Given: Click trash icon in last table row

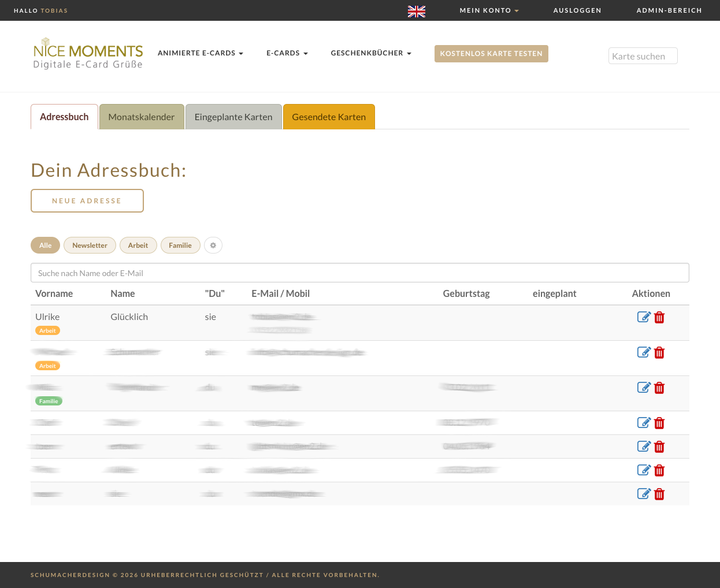Looking at the screenshot, I should pos(659,494).
